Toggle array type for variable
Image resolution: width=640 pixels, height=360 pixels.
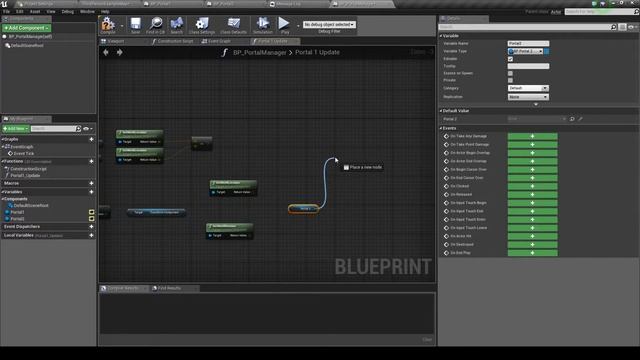tap(547, 51)
